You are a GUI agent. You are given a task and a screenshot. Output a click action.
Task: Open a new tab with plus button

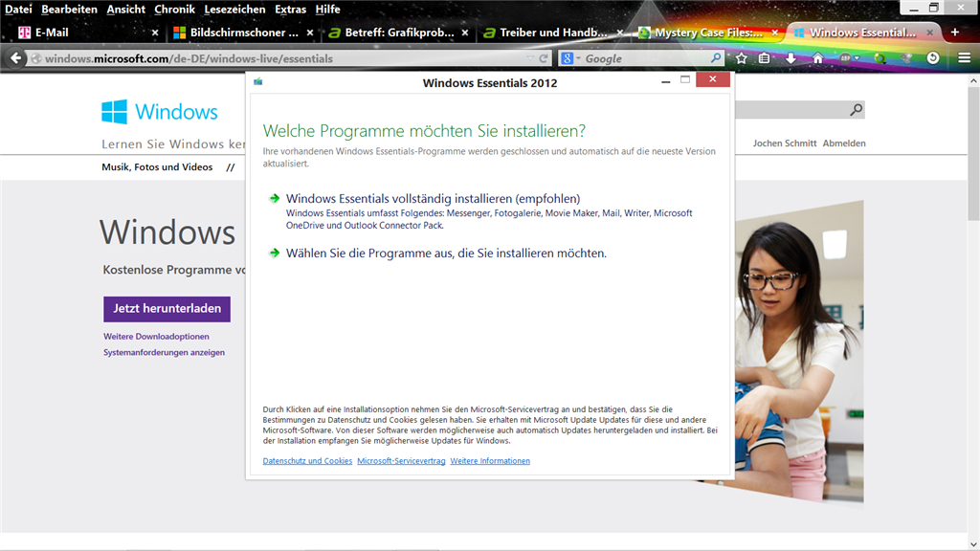[x=955, y=32]
